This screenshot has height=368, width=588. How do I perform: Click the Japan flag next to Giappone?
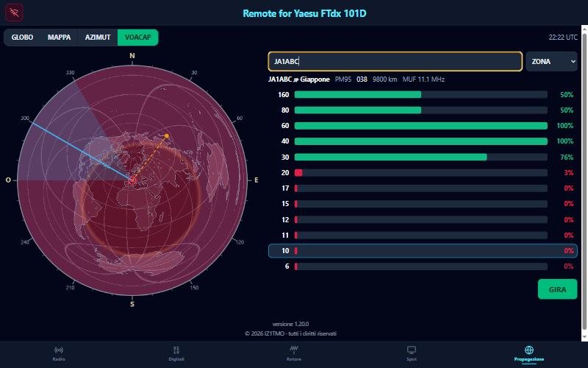pyautogui.click(x=296, y=79)
